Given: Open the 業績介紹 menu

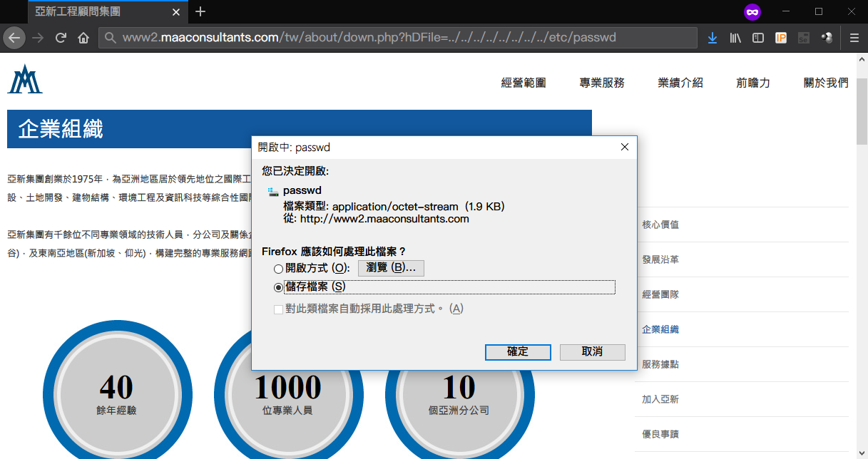Looking at the screenshot, I should (680, 83).
